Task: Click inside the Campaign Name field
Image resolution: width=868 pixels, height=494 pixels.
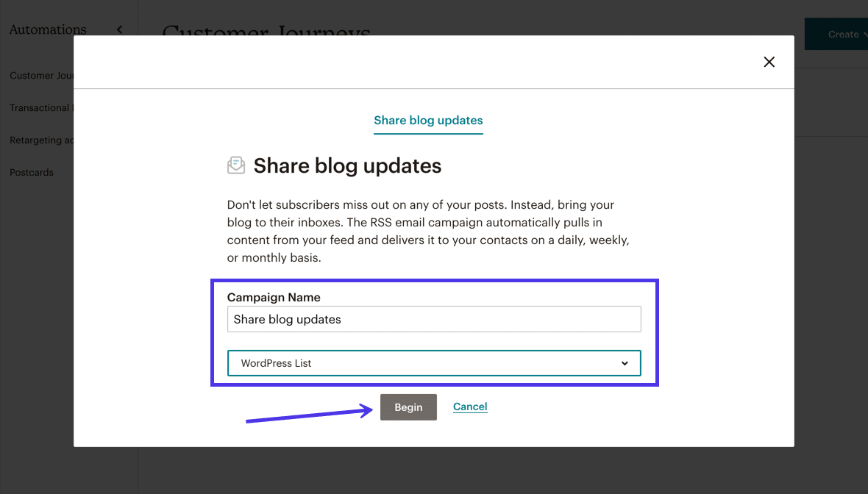Action: pyautogui.click(x=434, y=318)
